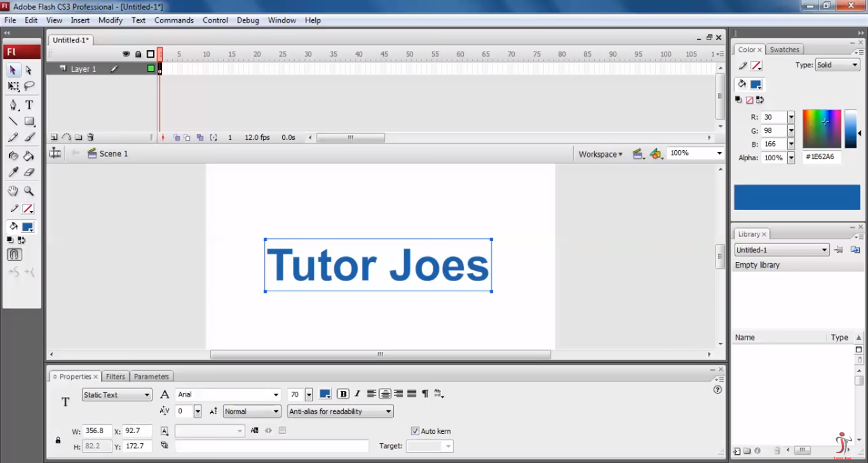Disable the Auto kern checkbox
The image size is (868, 463).
point(414,431)
